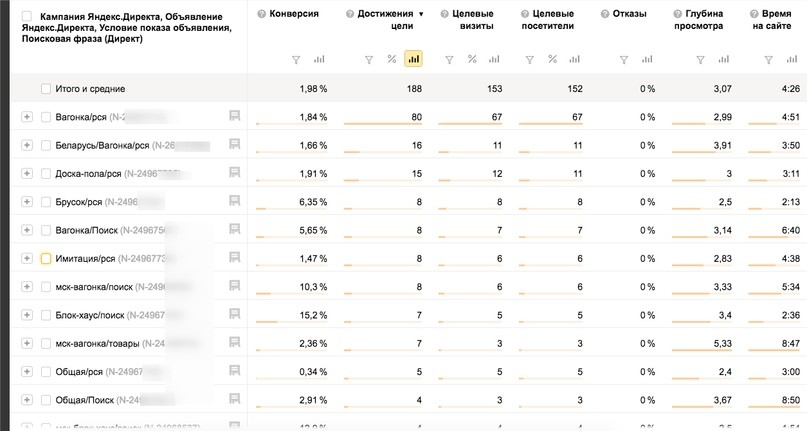Click the percent icon under Целевые визиты
Screen dimensions: 807x431
click(x=472, y=59)
